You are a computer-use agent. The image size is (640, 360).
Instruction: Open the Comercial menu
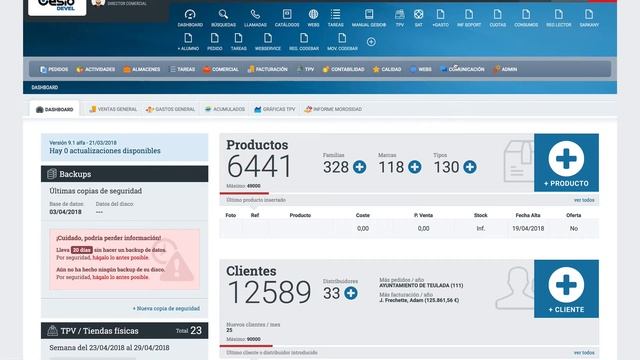click(221, 69)
